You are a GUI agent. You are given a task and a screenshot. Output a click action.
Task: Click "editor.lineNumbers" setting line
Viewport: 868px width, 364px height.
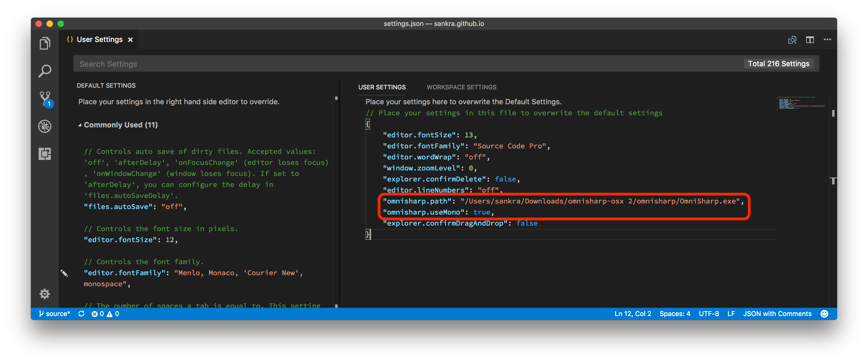443,190
